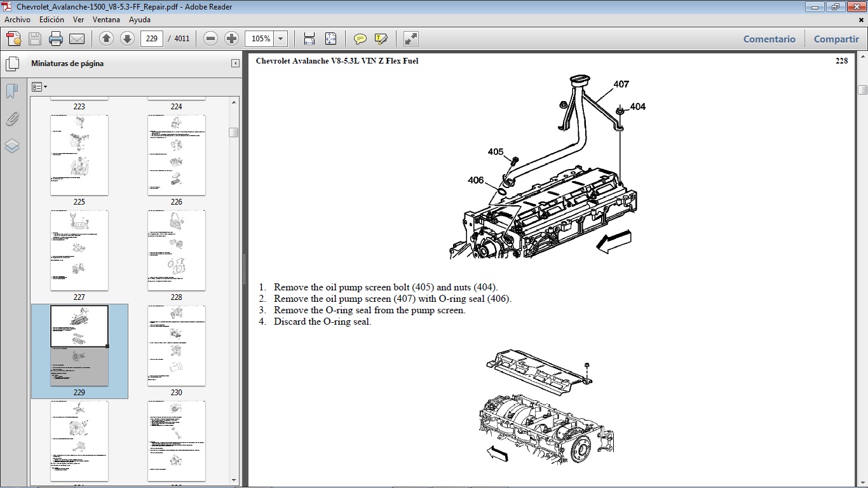Open the thumbnails options menu
Image resolution: width=868 pixels, height=488 pixels.
[39, 86]
